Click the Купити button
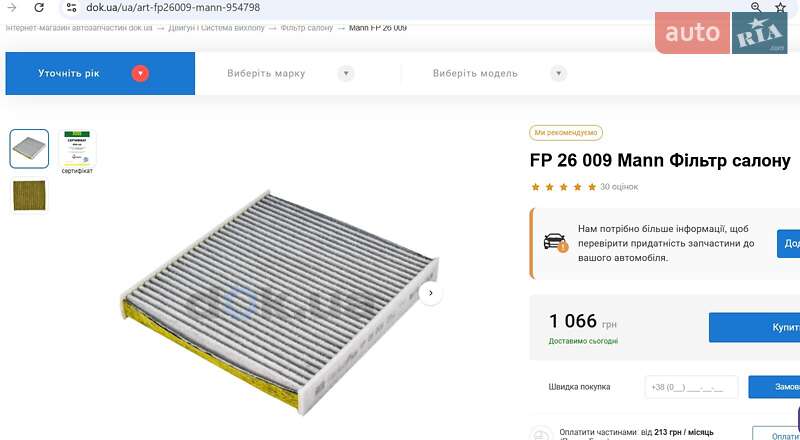 [x=754, y=327]
